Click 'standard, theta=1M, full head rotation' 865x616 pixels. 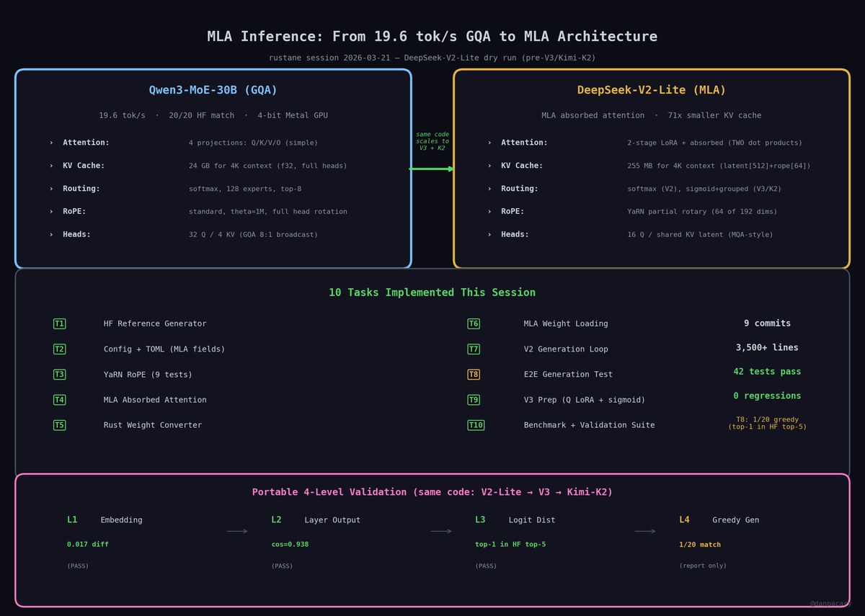267,212
